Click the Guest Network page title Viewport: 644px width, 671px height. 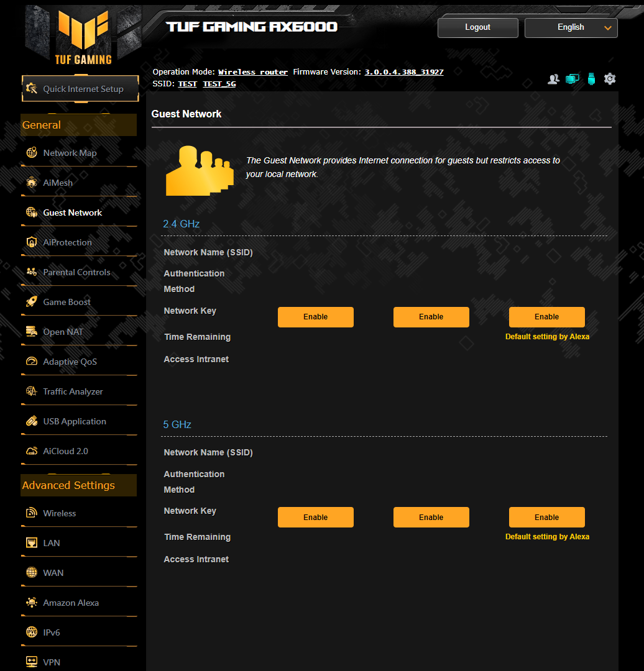(x=186, y=114)
